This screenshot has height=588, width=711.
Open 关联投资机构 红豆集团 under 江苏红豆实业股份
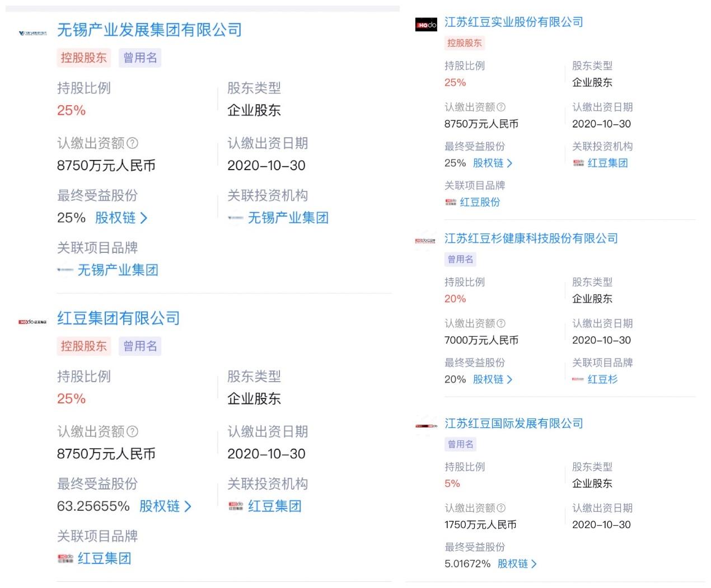(x=607, y=163)
